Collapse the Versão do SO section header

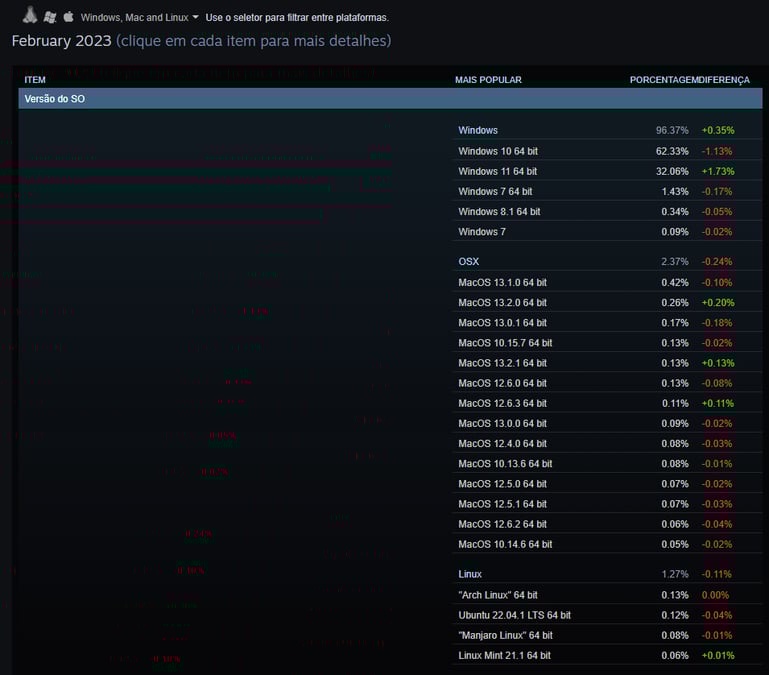pos(390,99)
